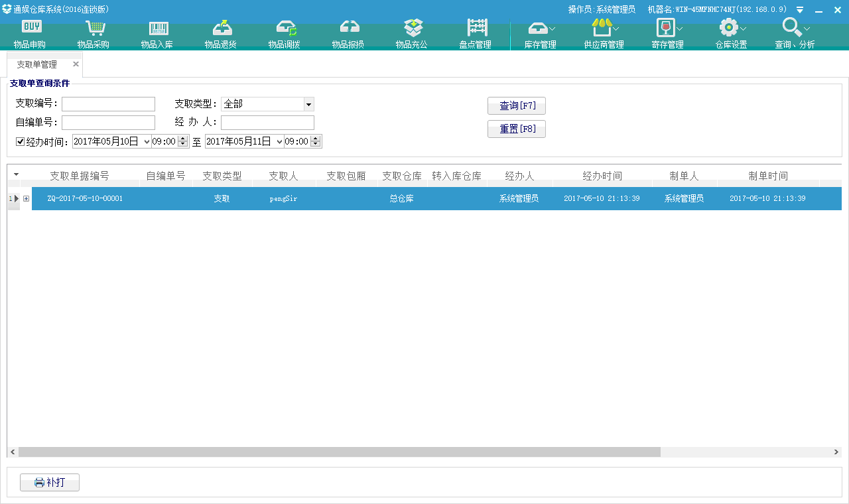Open the 支取类型 combo box
Image resolution: width=849 pixels, height=504 pixels.
308,104
